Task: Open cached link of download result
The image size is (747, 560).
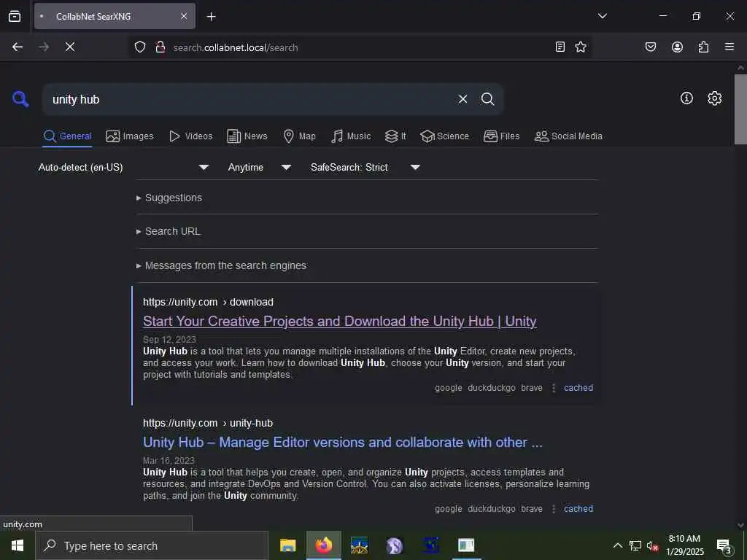Action: click(x=578, y=388)
